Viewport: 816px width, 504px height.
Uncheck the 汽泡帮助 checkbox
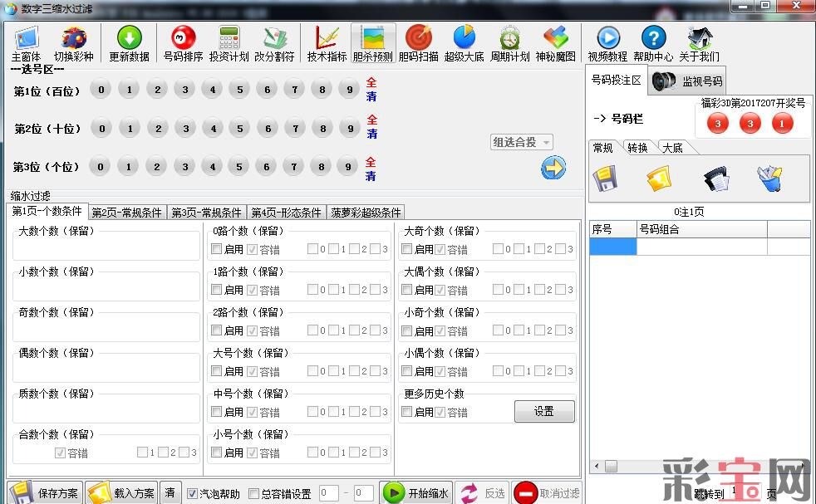[x=193, y=493]
